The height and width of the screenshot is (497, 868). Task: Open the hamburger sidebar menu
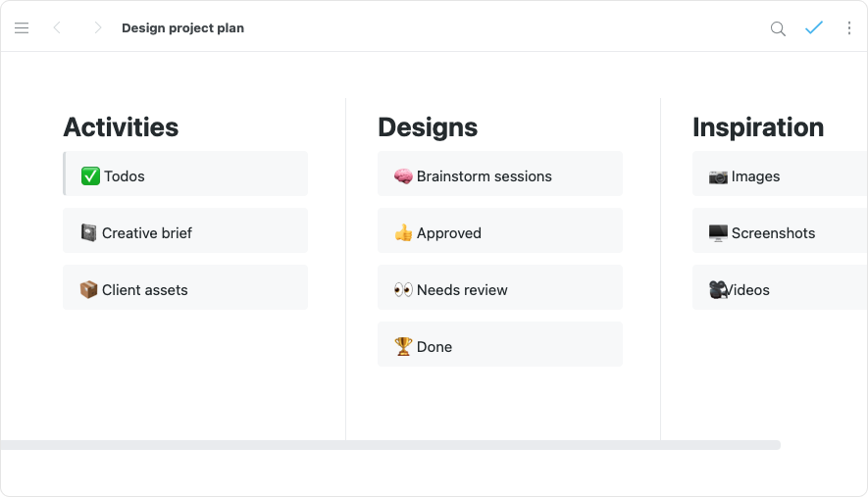(x=22, y=28)
